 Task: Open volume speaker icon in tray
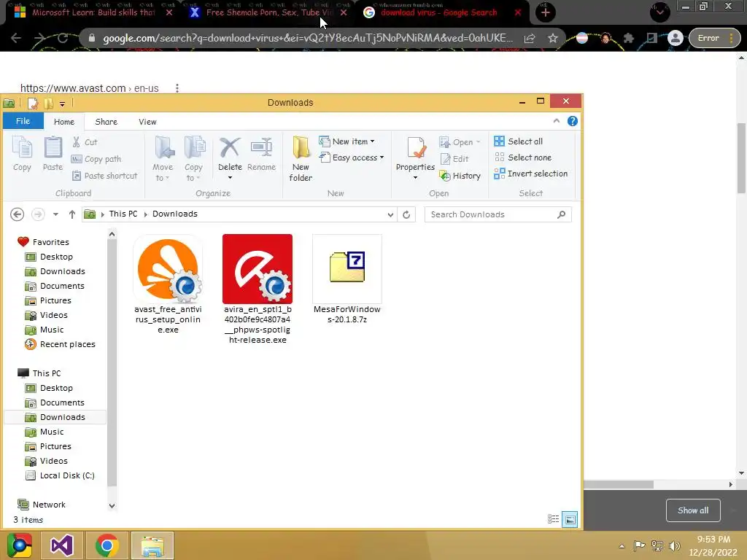(674, 545)
